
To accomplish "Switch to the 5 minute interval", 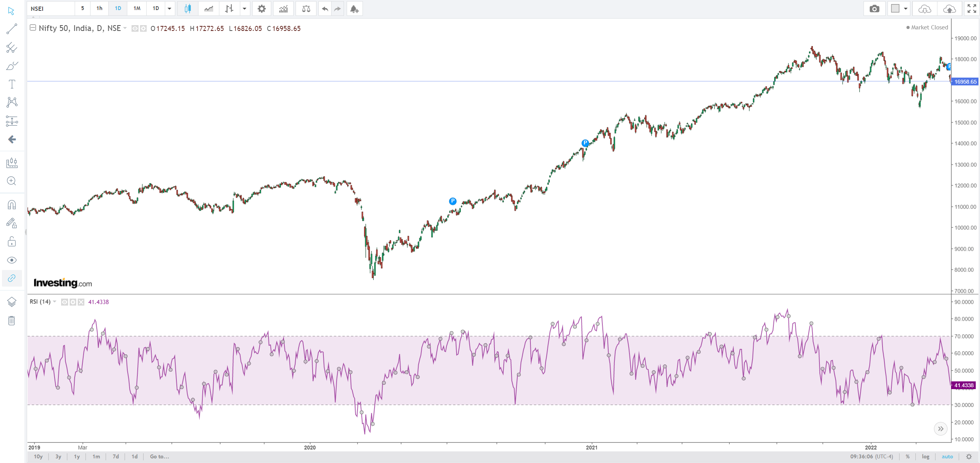I will click(82, 9).
